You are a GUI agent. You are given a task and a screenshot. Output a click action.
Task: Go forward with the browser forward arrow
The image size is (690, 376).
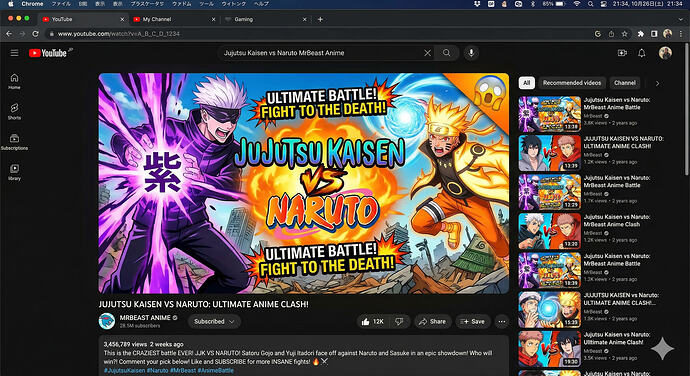point(22,33)
